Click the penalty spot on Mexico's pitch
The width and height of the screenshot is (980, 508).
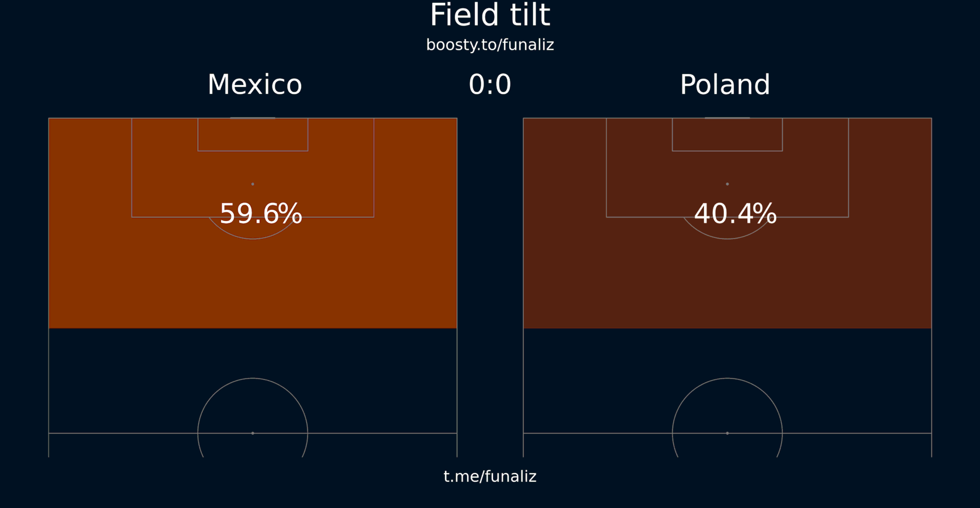coord(253,184)
